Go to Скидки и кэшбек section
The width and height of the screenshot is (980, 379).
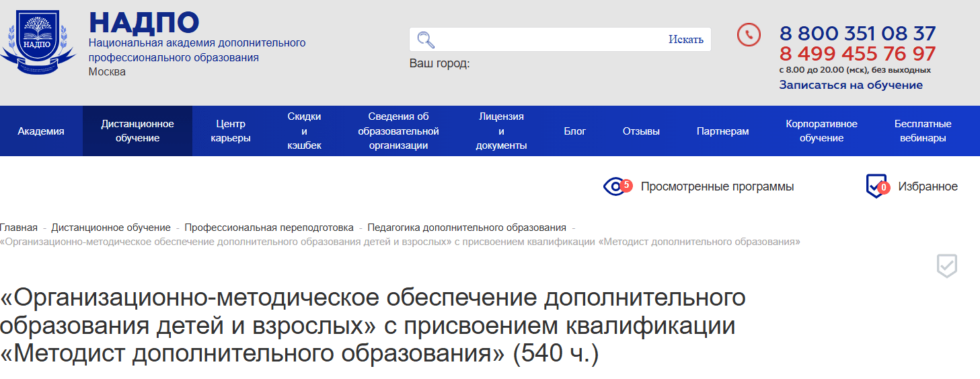304,131
